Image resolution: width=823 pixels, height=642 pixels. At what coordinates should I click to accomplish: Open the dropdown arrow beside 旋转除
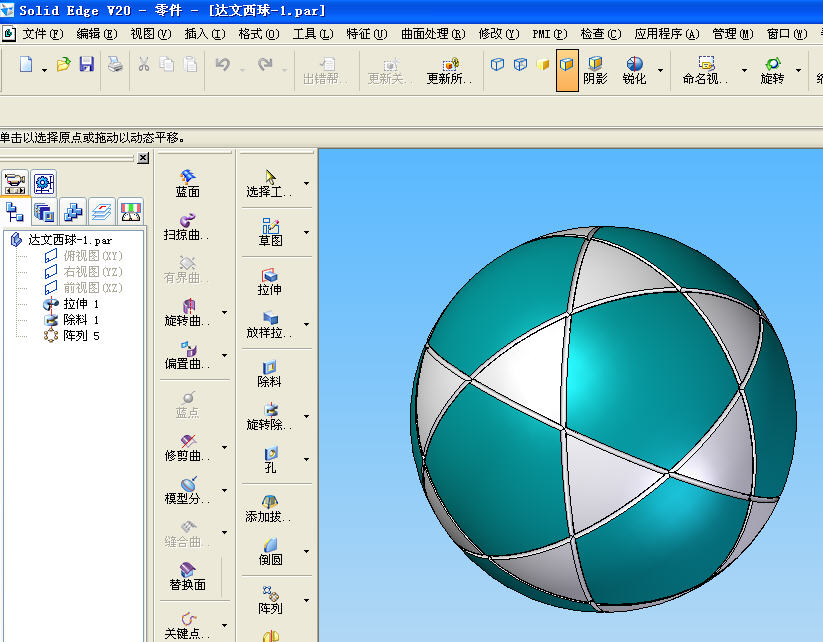click(x=306, y=417)
